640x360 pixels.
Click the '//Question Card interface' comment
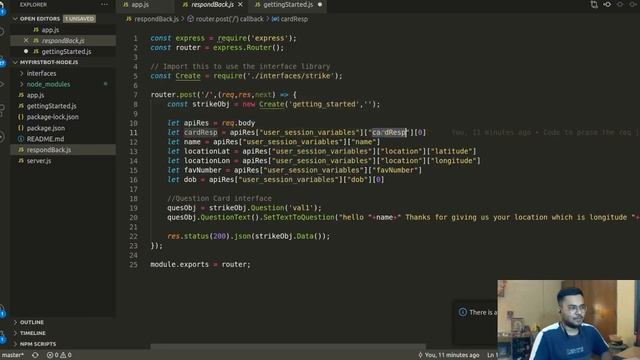pyautogui.click(x=219, y=198)
